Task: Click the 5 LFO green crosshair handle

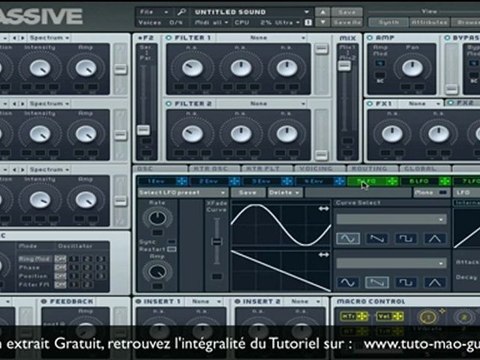Action: coord(392,181)
